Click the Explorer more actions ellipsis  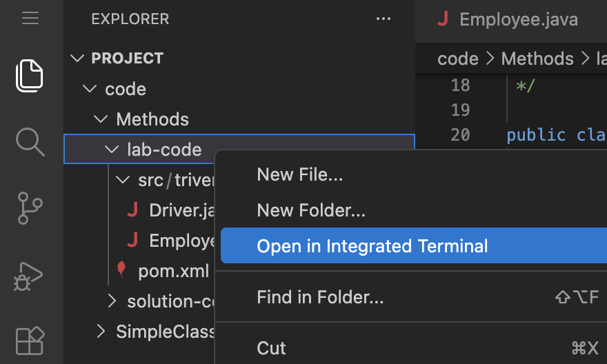[384, 19]
